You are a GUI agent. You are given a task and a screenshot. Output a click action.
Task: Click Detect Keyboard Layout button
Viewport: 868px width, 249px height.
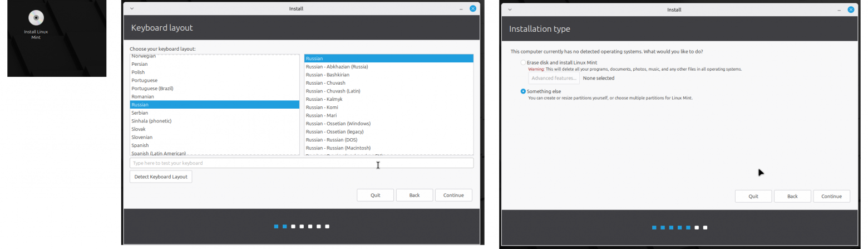coord(161,177)
